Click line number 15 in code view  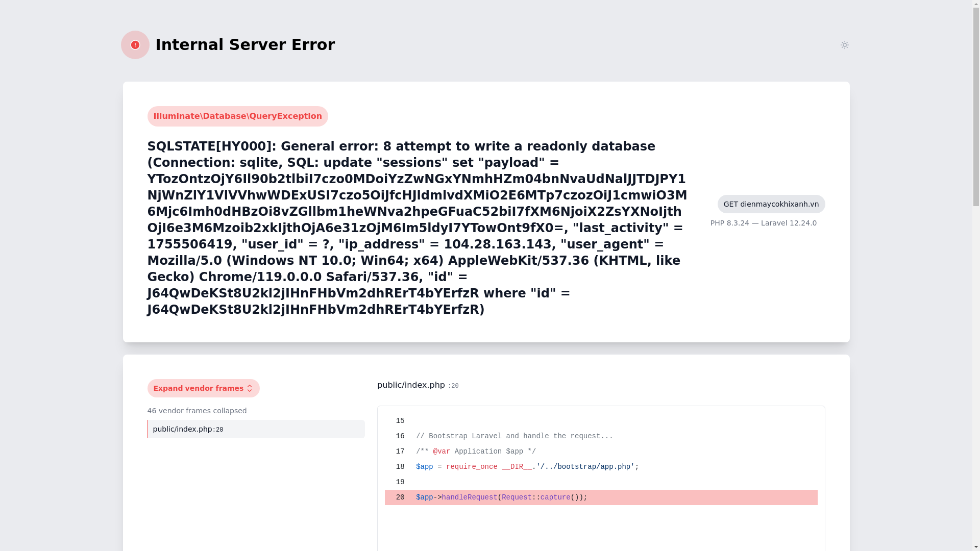(400, 421)
